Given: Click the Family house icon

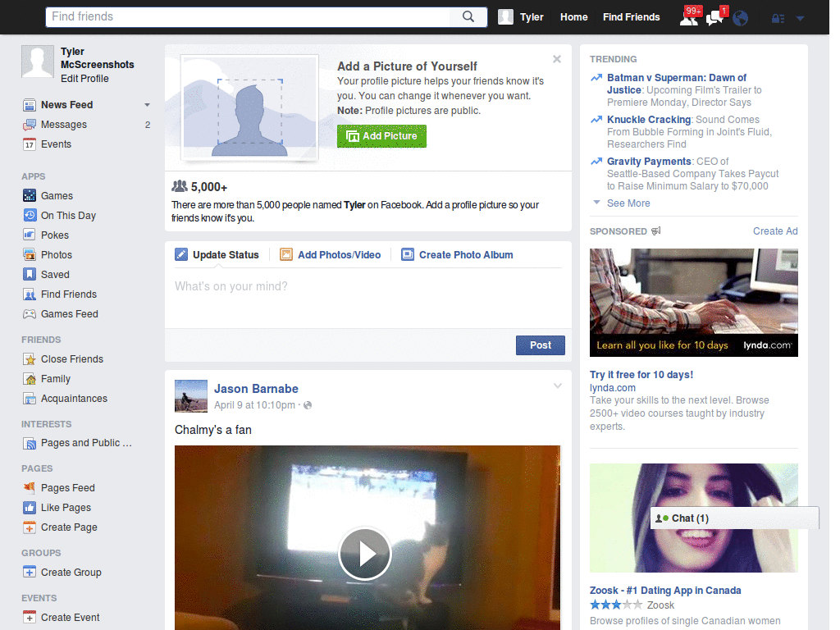Looking at the screenshot, I should coord(30,379).
